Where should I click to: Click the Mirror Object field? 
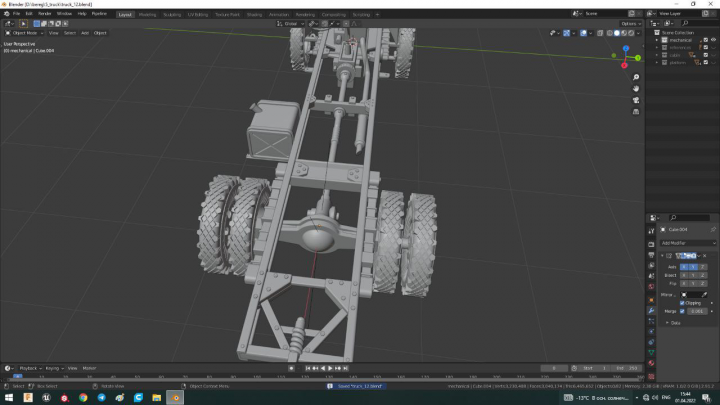pyautogui.click(x=691, y=295)
